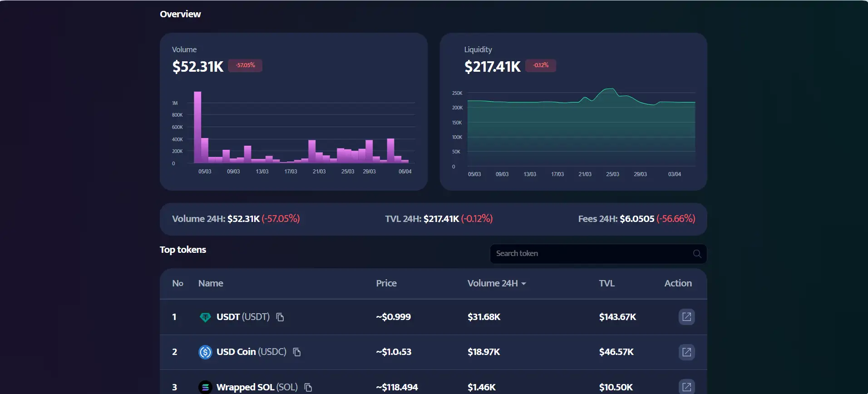
Task: Copy the Wrapped SOL token address
Action: [308, 387]
